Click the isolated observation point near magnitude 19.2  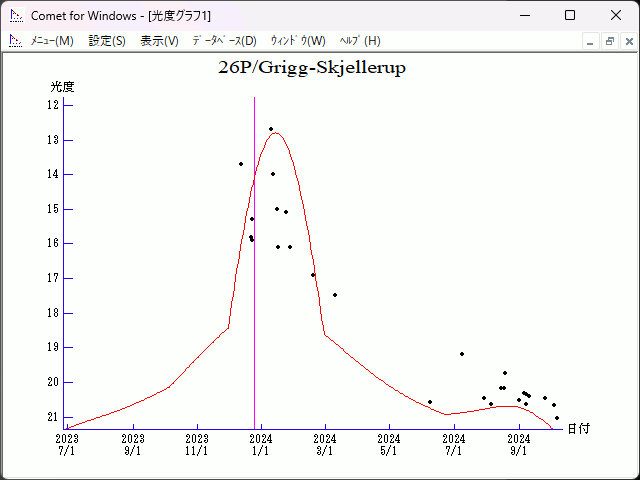click(462, 354)
